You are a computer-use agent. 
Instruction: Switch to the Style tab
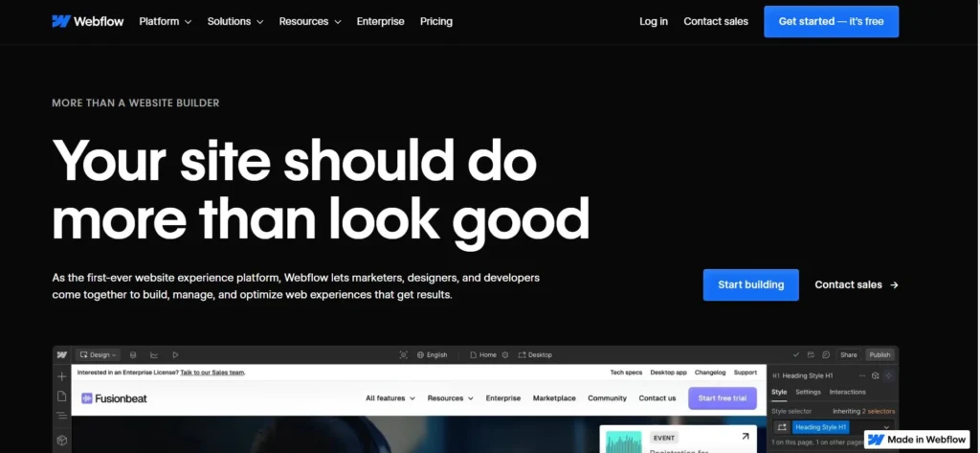point(779,393)
